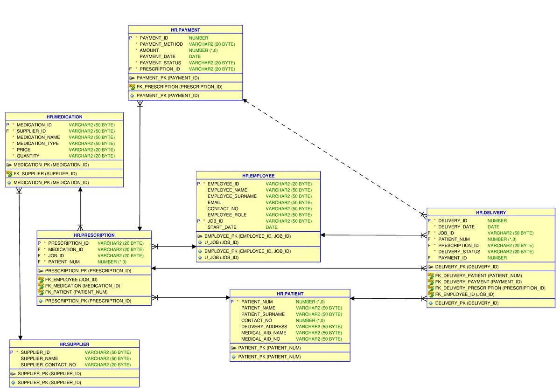560x392 pixels.
Task: Select the MEDICATION_NAME column name
Action: 38,138
